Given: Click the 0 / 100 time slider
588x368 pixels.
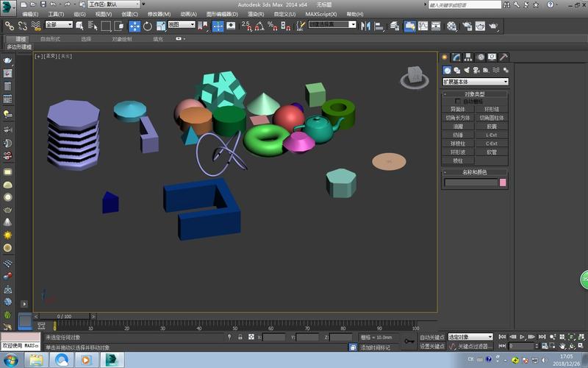Looking at the screenshot, I should [64, 316].
